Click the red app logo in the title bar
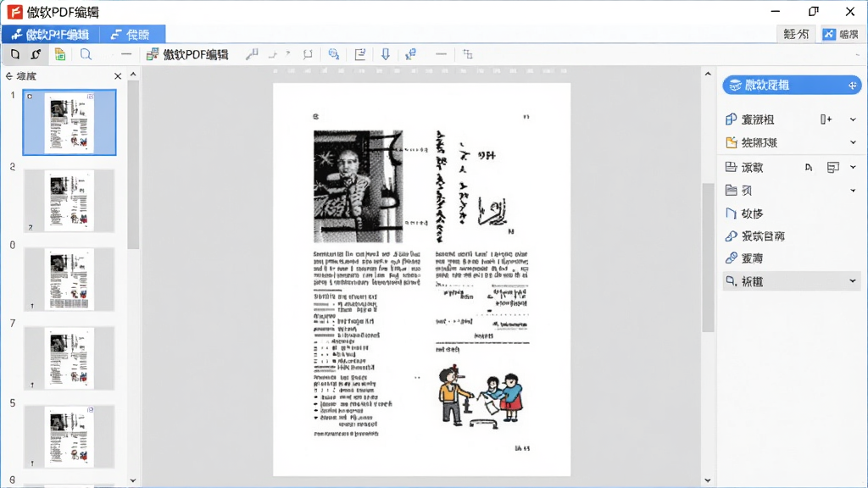Viewport: 868px width, 488px height. 15,12
